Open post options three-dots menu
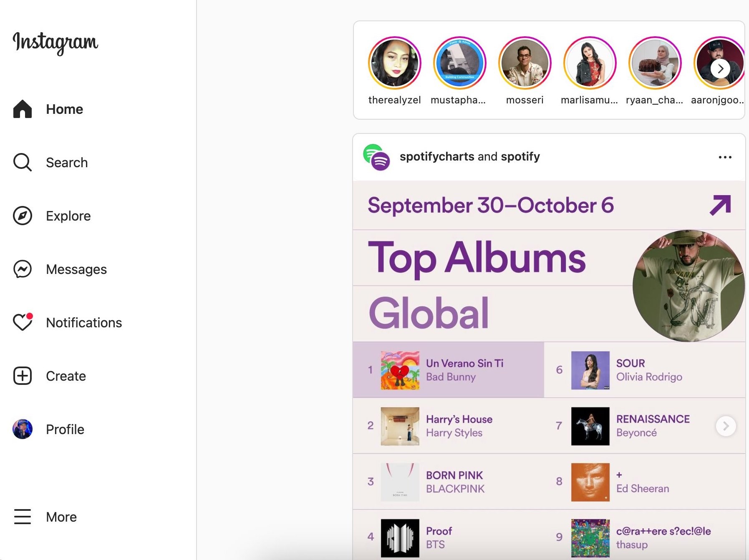Screen dimensions: 749x560 click(725, 157)
